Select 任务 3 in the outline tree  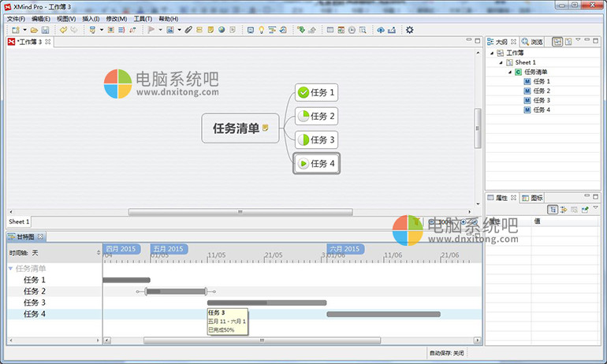coord(541,100)
